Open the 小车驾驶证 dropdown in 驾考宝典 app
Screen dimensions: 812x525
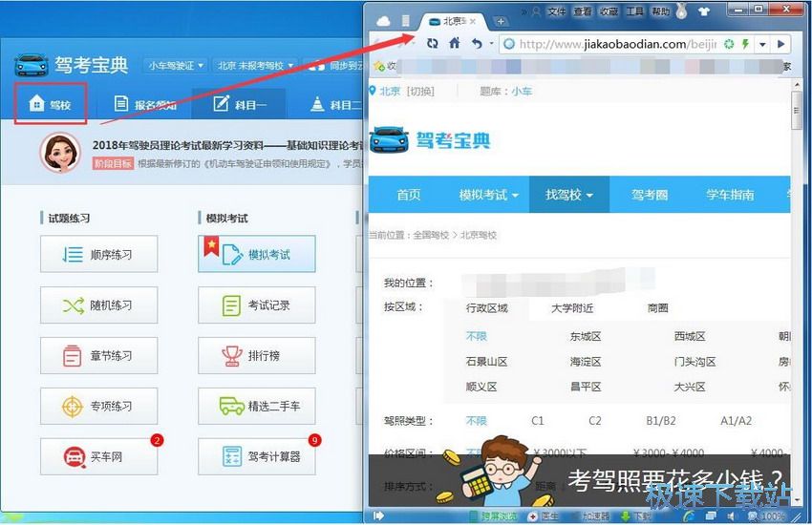coord(176,66)
